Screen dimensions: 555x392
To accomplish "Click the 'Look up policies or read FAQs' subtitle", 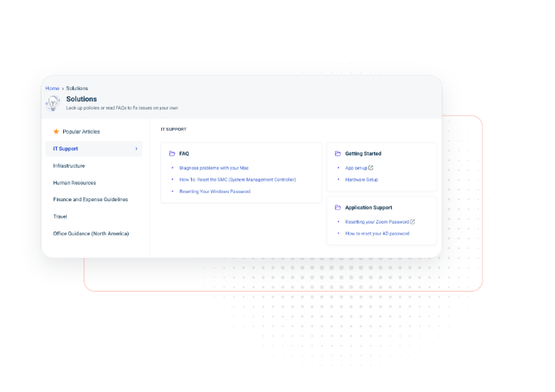I will [122, 108].
